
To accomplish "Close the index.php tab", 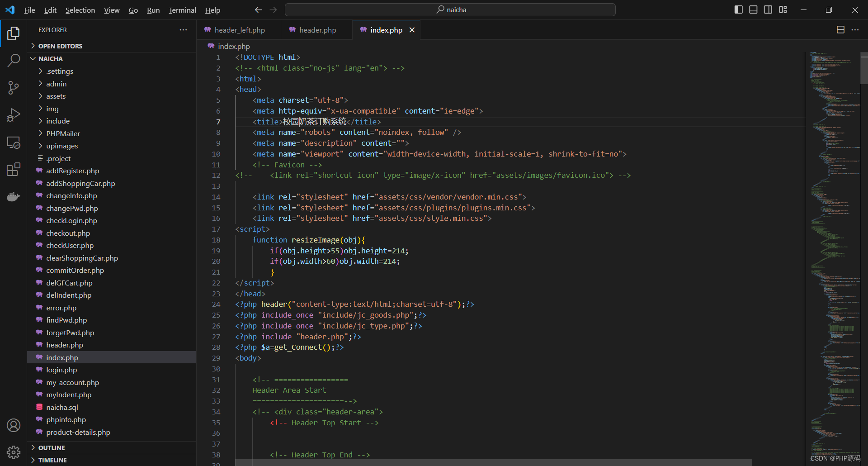I will point(412,30).
